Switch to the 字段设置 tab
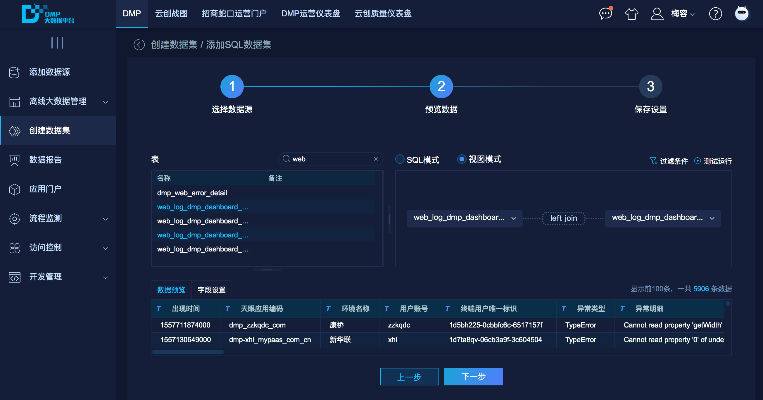Image resolution: width=763 pixels, height=400 pixels. tap(211, 289)
